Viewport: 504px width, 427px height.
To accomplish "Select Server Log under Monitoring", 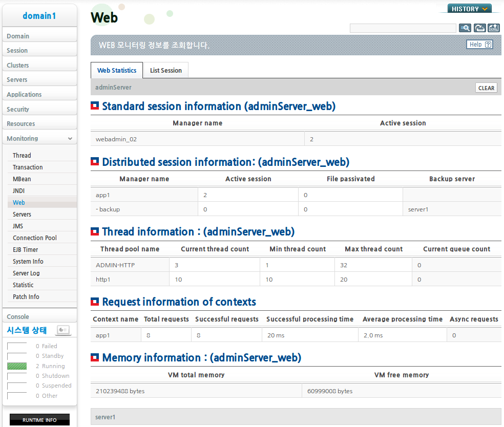I will pyautogui.click(x=42, y=273).
